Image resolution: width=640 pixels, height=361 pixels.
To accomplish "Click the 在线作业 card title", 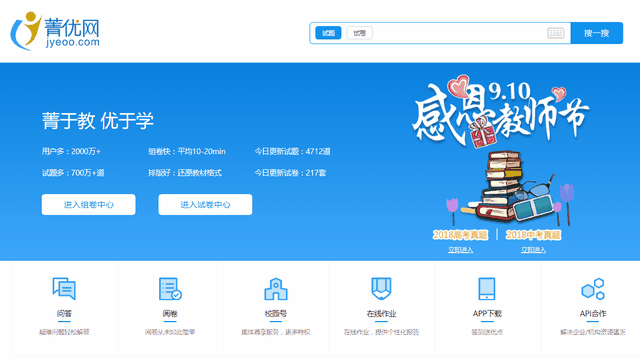I will (381, 314).
